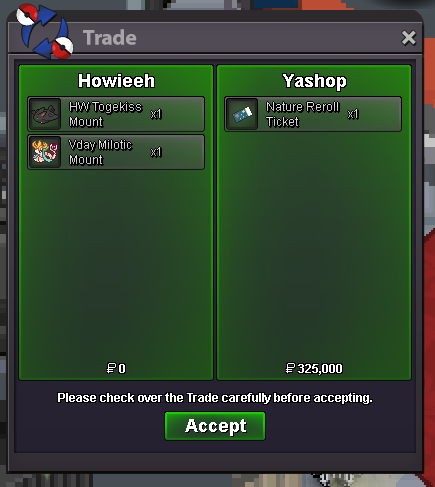Click the Trade window title text
435x487 pixels.
tap(110, 37)
